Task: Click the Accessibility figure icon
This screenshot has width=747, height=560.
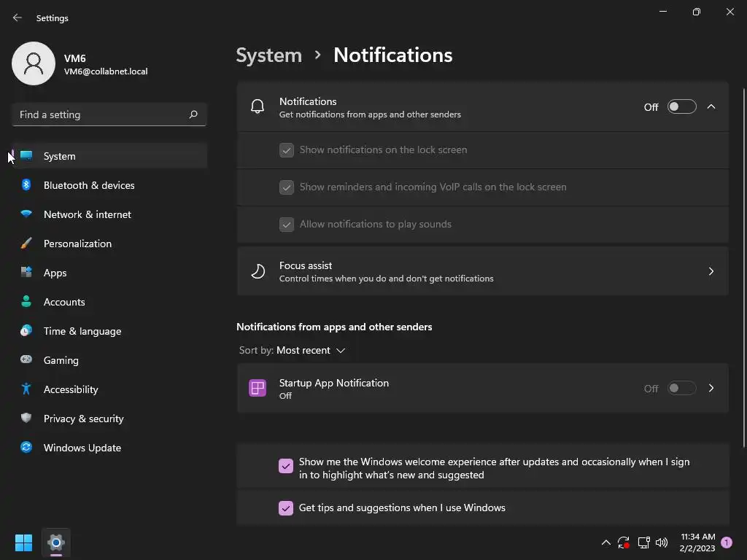Action: click(26, 389)
